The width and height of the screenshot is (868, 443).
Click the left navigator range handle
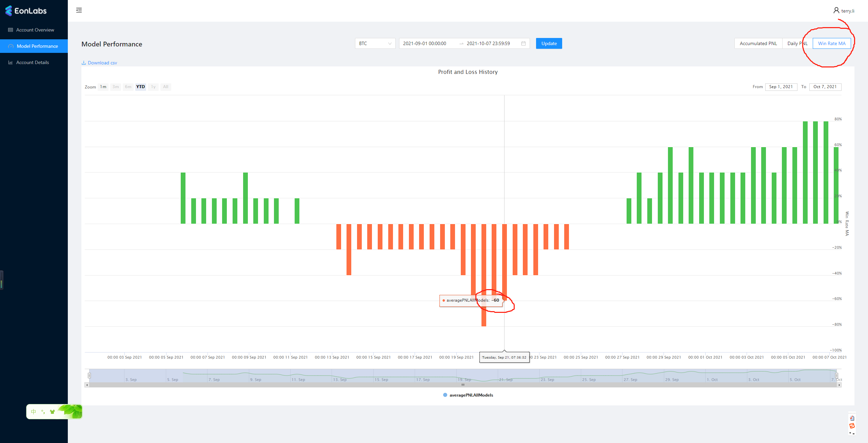[x=89, y=376]
